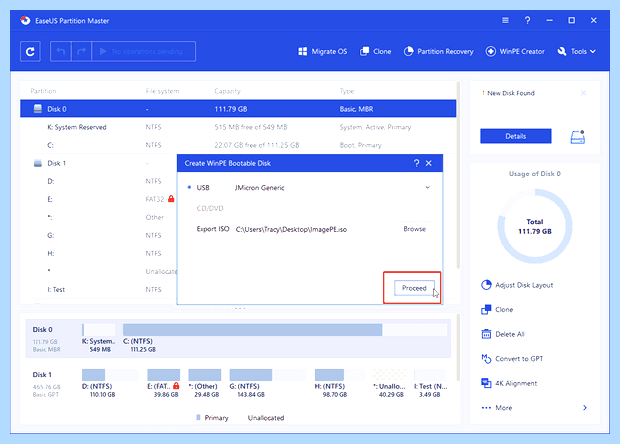Open help question mark in title bar
The width and height of the screenshot is (620, 444).
tap(527, 20)
